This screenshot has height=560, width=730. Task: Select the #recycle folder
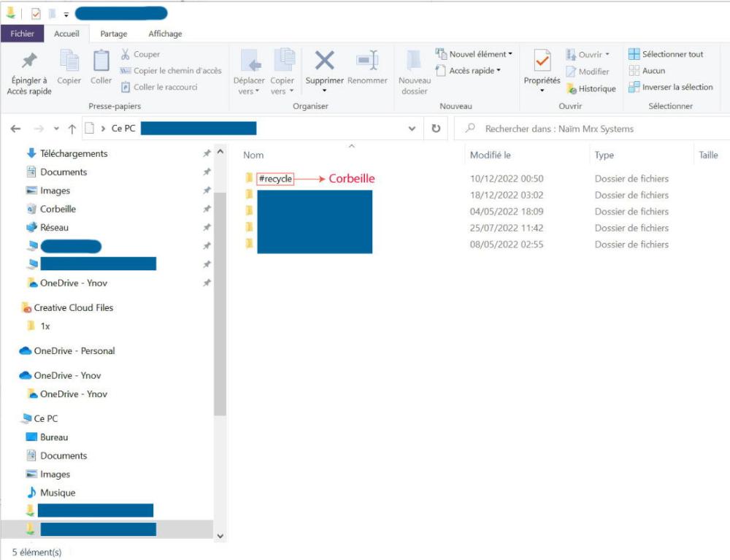point(274,179)
